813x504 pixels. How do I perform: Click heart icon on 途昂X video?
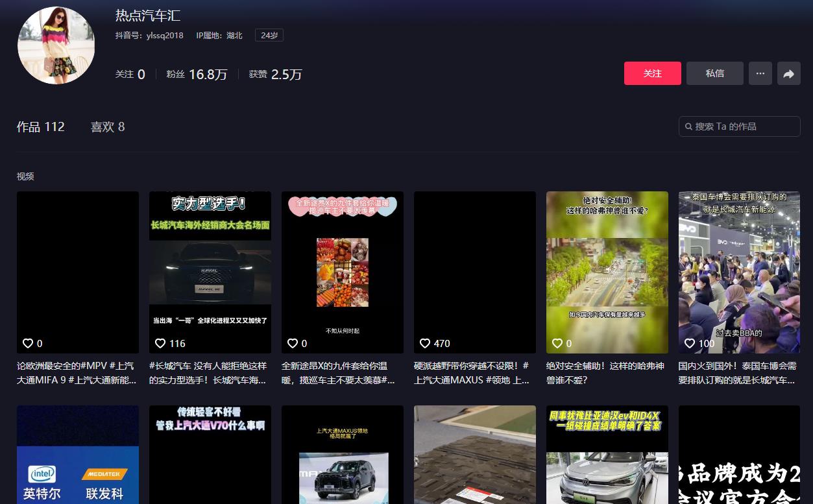[x=293, y=343]
